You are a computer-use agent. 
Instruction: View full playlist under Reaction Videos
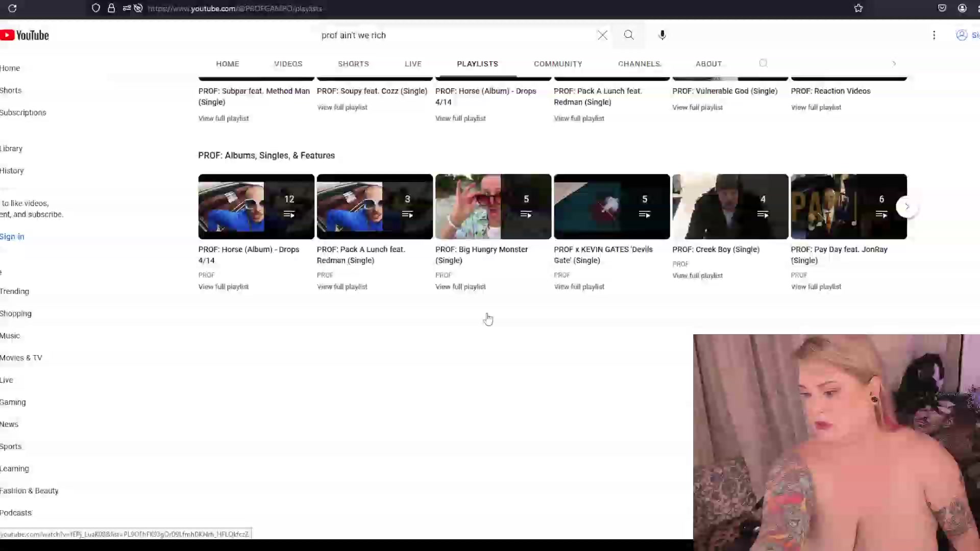click(816, 107)
